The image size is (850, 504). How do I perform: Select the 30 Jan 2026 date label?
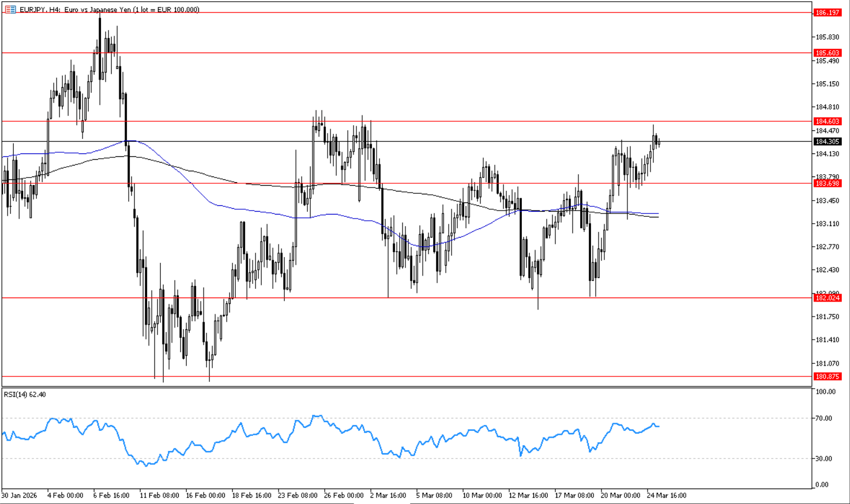[x=18, y=495]
